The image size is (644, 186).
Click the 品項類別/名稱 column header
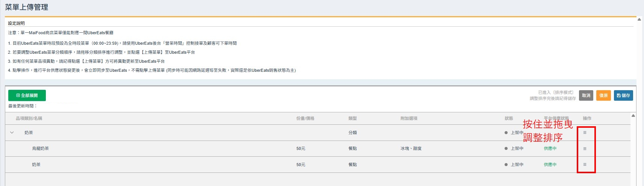29,118
